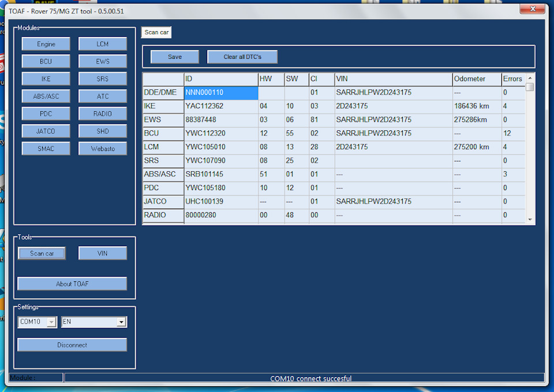Select Odometer column header
This screenshot has height=392, width=554.
click(477, 79)
